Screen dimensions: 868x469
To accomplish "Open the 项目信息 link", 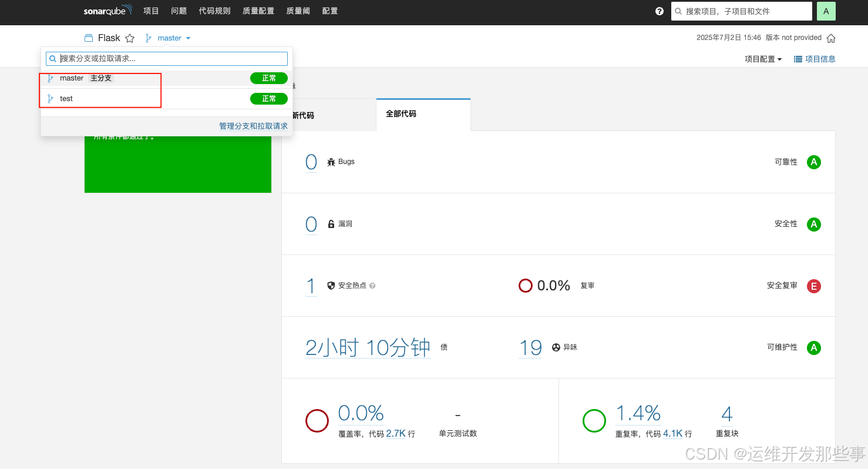I will click(x=815, y=59).
